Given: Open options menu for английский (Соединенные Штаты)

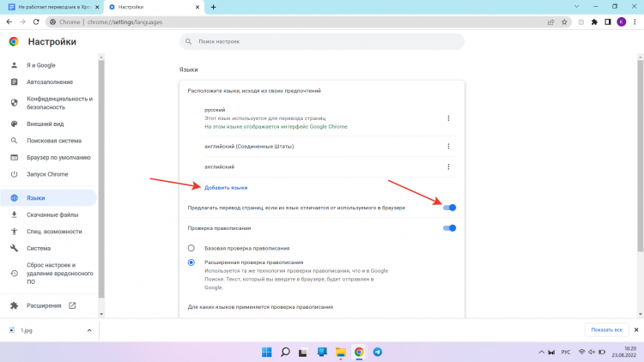Looking at the screenshot, I should click(448, 146).
